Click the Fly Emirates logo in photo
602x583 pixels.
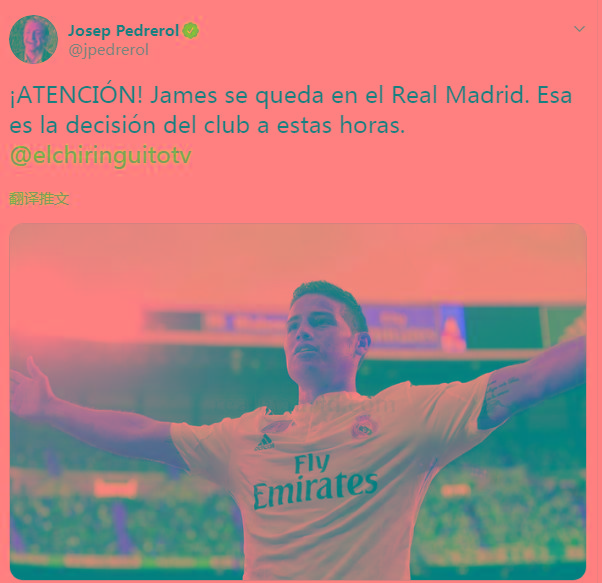point(315,482)
